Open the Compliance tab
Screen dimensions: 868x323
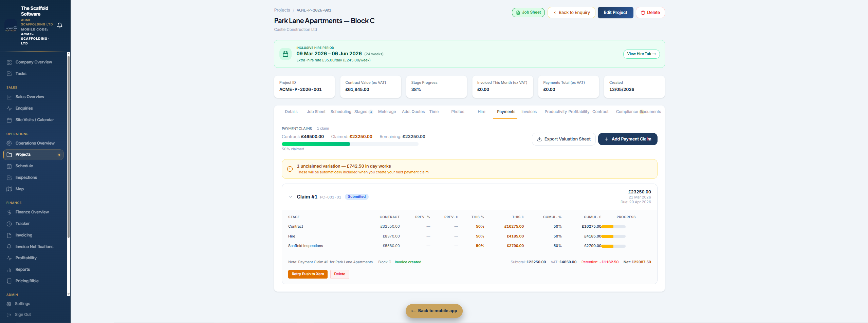[x=627, y=112]
